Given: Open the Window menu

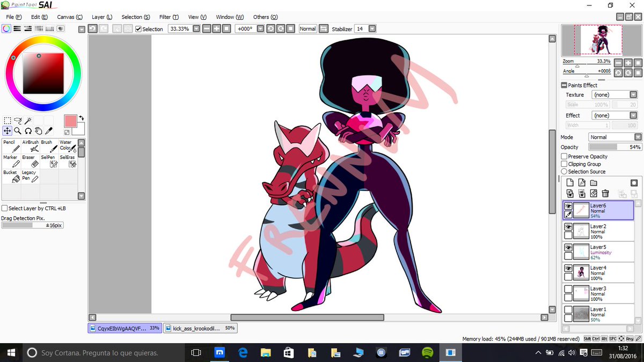Looking at the screenshot, I should point(229,17).
